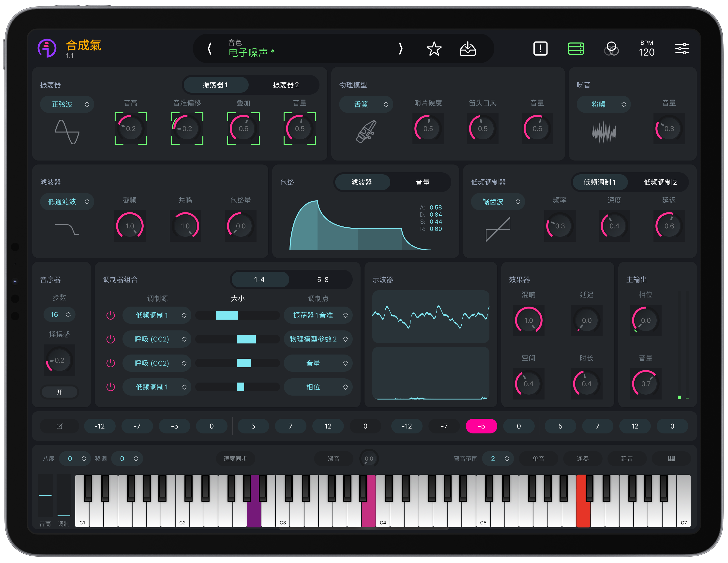
Task: Click the BPM 120 tempo display
Action: pos(647,49)
